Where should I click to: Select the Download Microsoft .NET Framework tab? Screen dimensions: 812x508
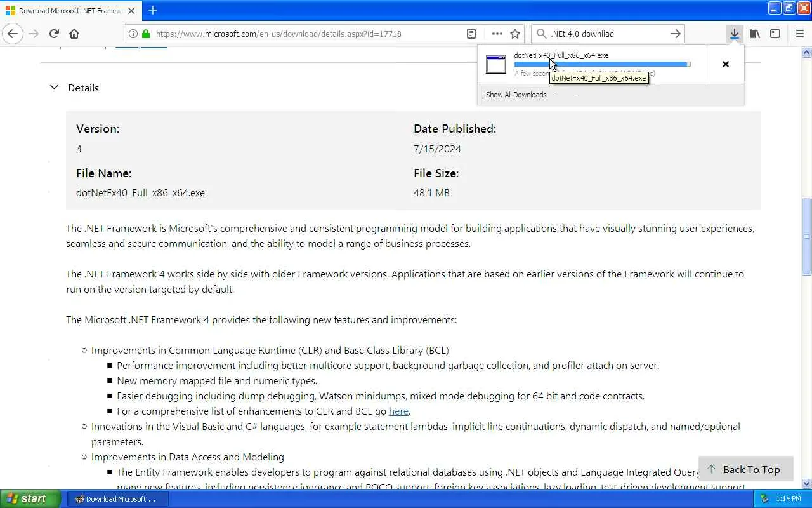(71, 11)
